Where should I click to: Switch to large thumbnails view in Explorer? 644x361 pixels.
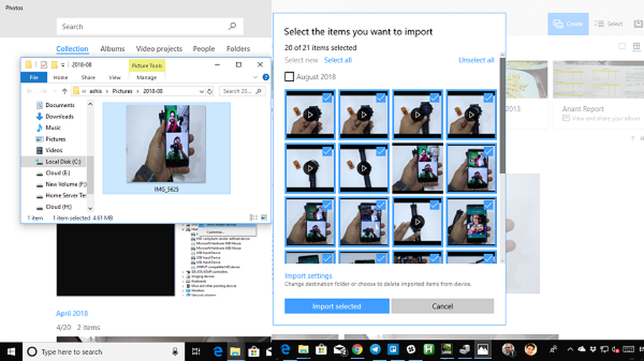click(263, 218)
